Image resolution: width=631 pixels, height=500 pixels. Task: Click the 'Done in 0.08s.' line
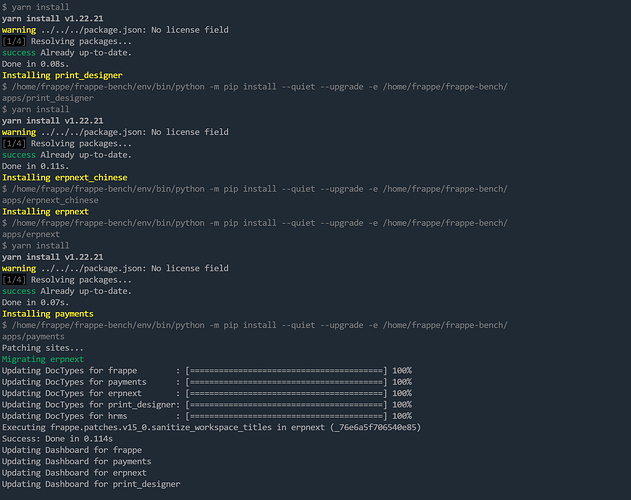[x=35, y=64]
